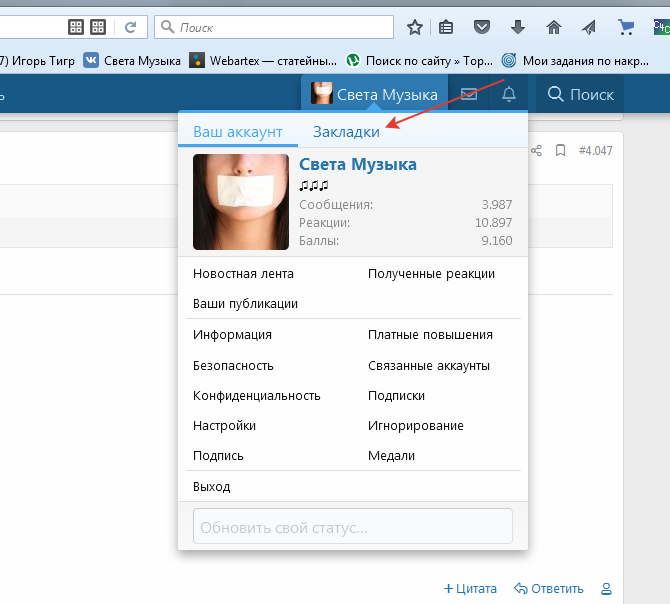Switch to the Закладки tab
Viewport: 670px width, 604px height.
click(346, 132)
